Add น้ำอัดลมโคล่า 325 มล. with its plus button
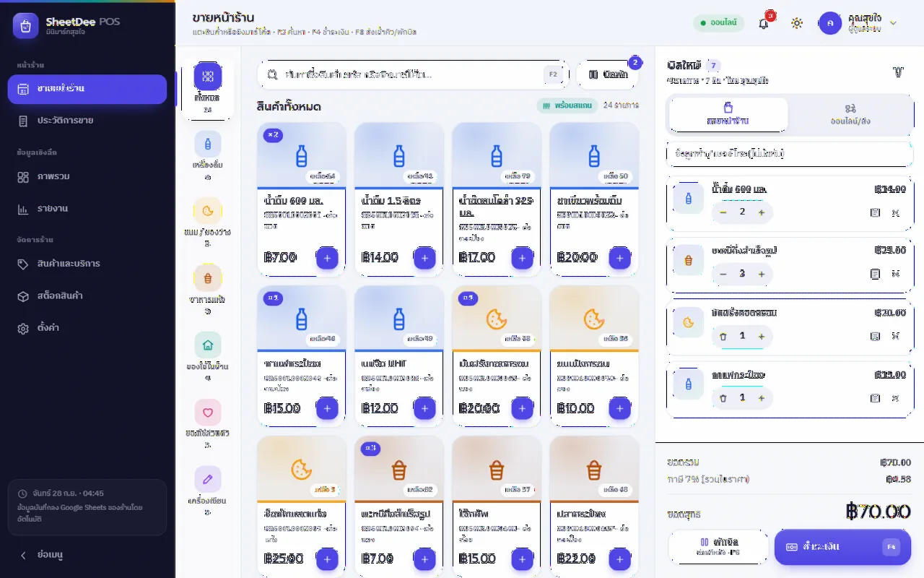The width and height of the screenshot is (924, 578). point(522,257)
